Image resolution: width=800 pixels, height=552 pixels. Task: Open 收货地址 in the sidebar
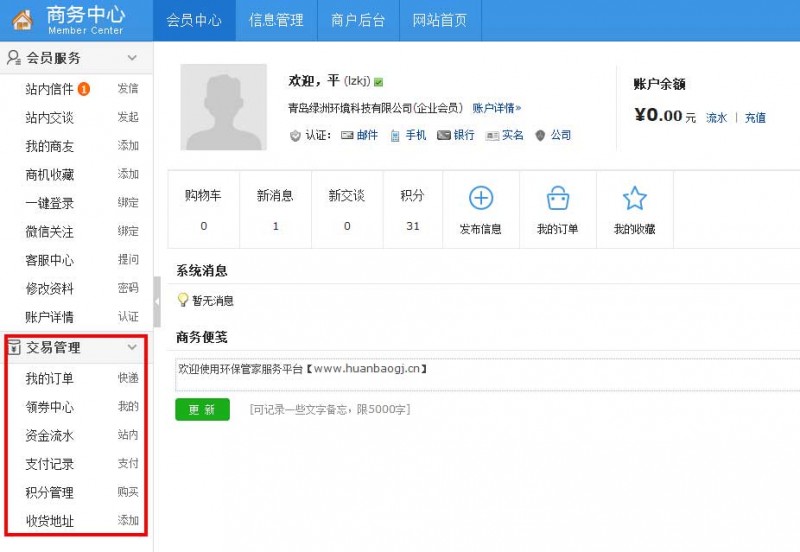[49, 521]
